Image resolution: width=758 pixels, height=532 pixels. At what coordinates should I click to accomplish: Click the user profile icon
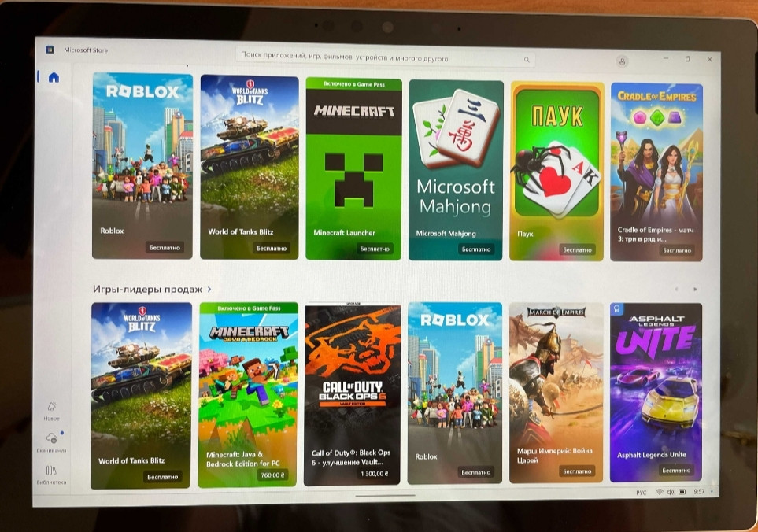(623, 61)
